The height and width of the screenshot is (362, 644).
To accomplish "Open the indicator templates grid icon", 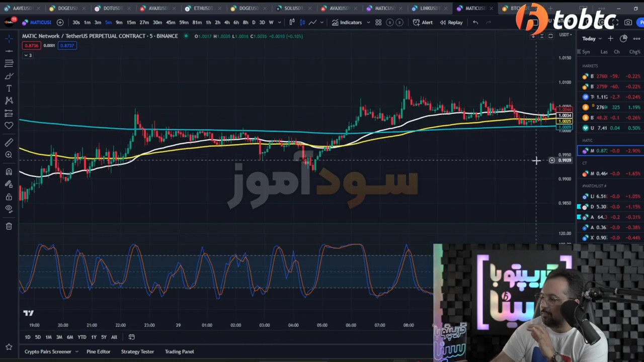I will [x=378, y=22].
